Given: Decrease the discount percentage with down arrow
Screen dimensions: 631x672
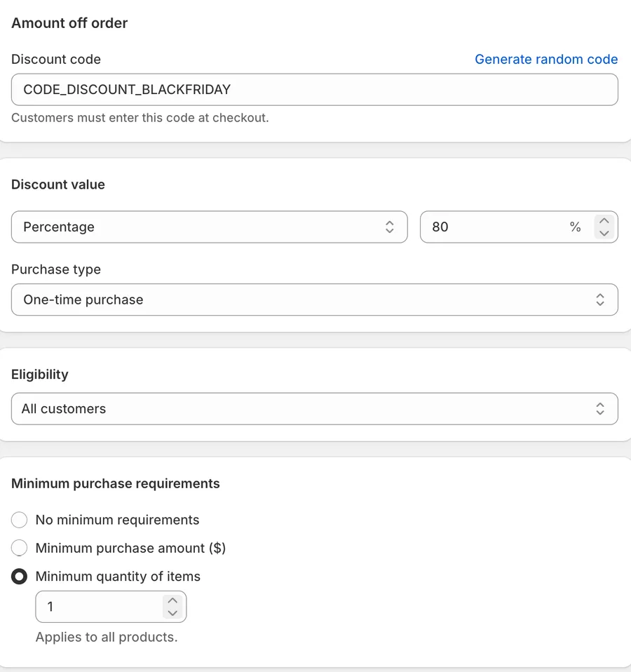Looking at the screenshot, I should coord(604,233).
